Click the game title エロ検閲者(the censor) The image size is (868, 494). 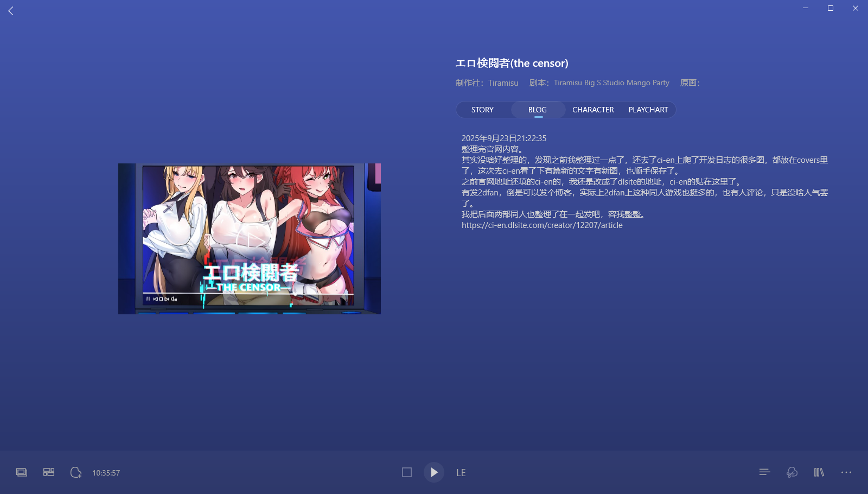(x=512, y=63)
